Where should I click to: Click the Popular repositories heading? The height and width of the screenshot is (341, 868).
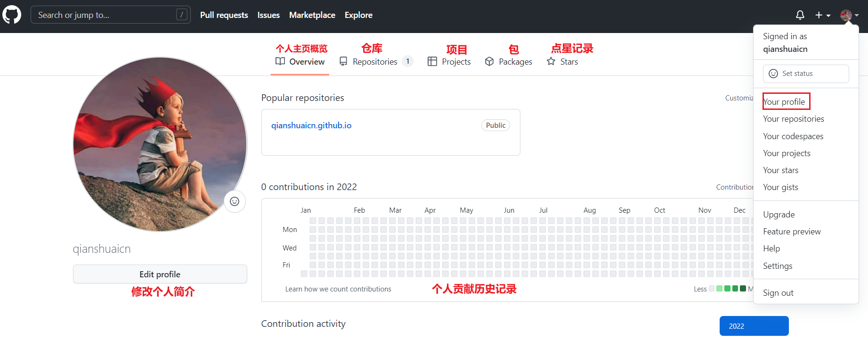303,98
